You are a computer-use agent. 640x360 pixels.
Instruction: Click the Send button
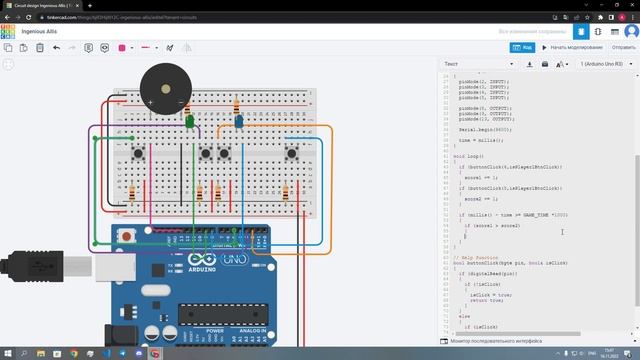click(x=624, y=48)
